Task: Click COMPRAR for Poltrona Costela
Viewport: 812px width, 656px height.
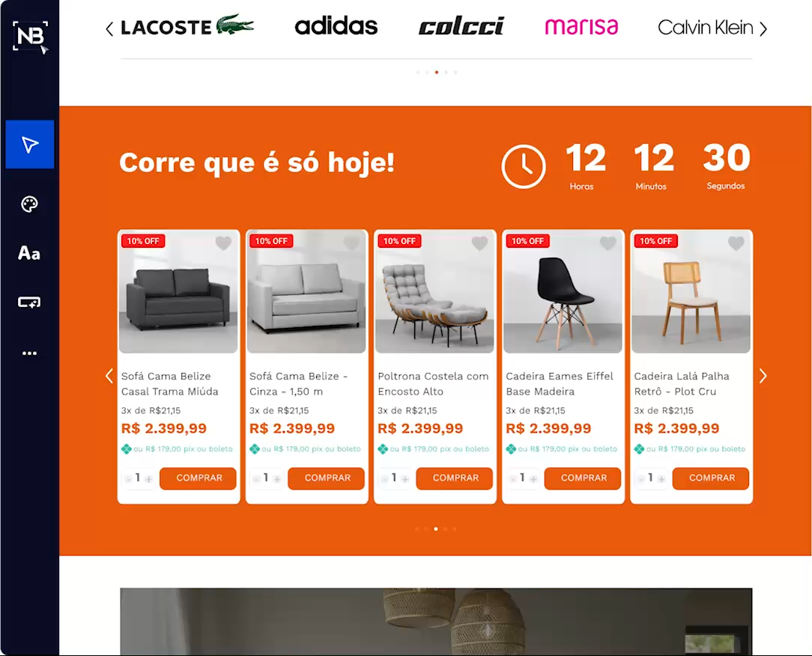Action: 454,479
